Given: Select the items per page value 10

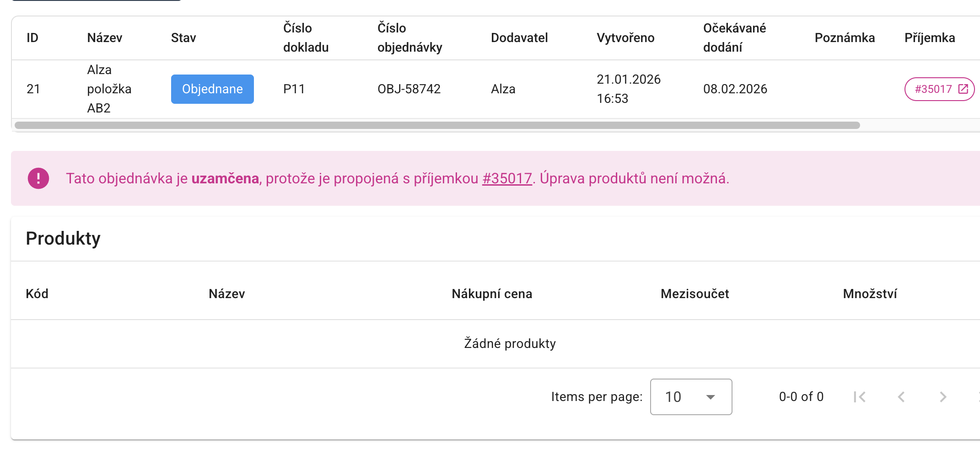Looking at the screenshot, I should coord(673,397).
